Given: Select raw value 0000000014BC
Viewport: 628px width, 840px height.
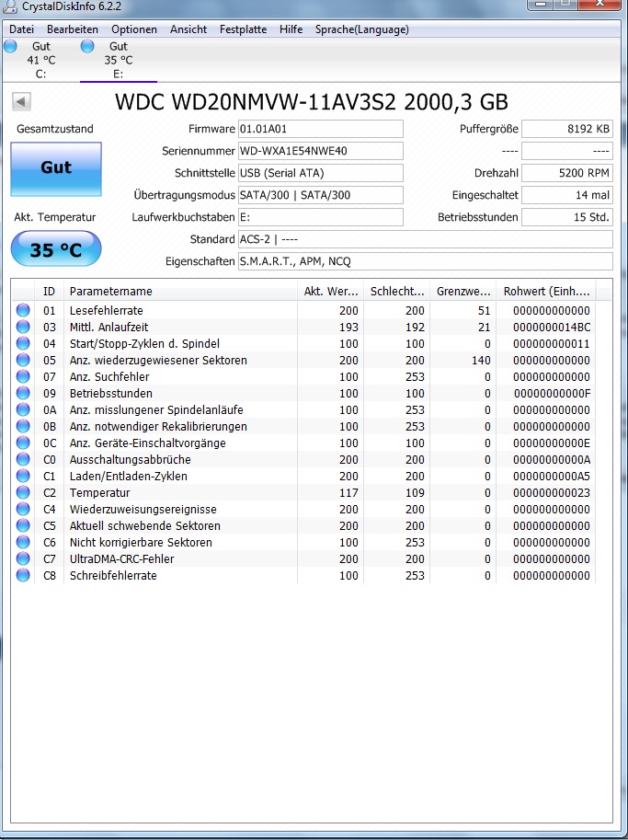Looking at the screenshot, I should 552,328.
